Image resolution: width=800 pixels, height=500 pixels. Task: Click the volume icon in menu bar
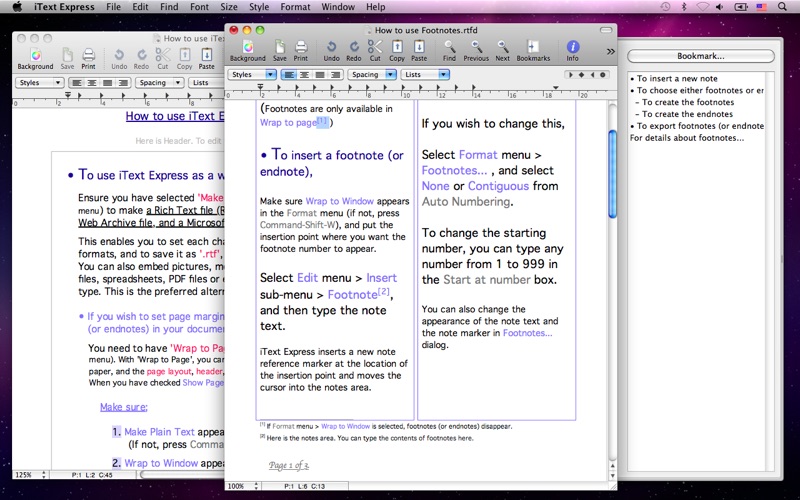click(719, 7)
